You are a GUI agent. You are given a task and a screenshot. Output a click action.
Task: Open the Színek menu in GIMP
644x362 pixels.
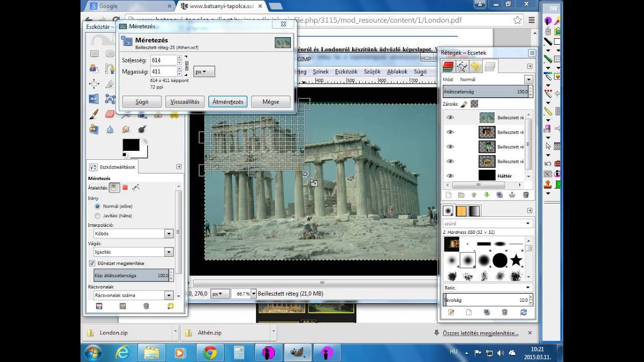click(x=320, y=71)
